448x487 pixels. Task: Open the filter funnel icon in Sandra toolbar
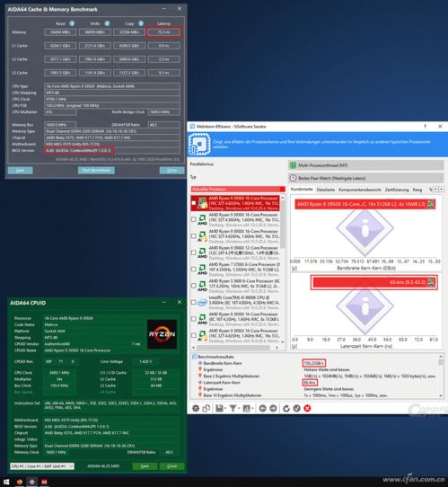(233, 408)
